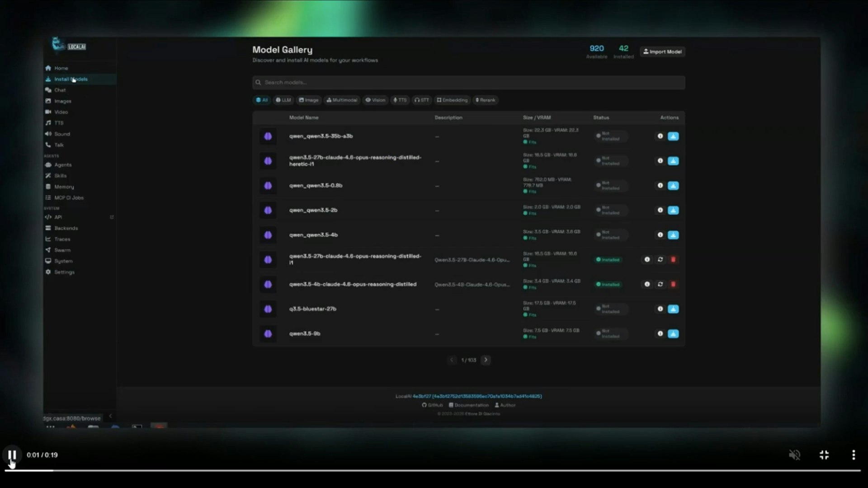Viewport: 868px width, 488px height.
Task: Focus the Search models field
Action: tap(469, 83)
